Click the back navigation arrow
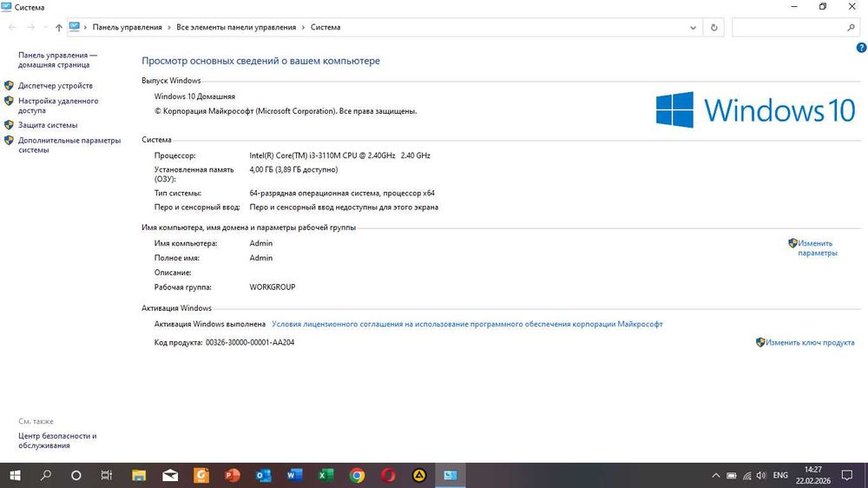Viewport: 868px width, 488px height. coord(12,27)
